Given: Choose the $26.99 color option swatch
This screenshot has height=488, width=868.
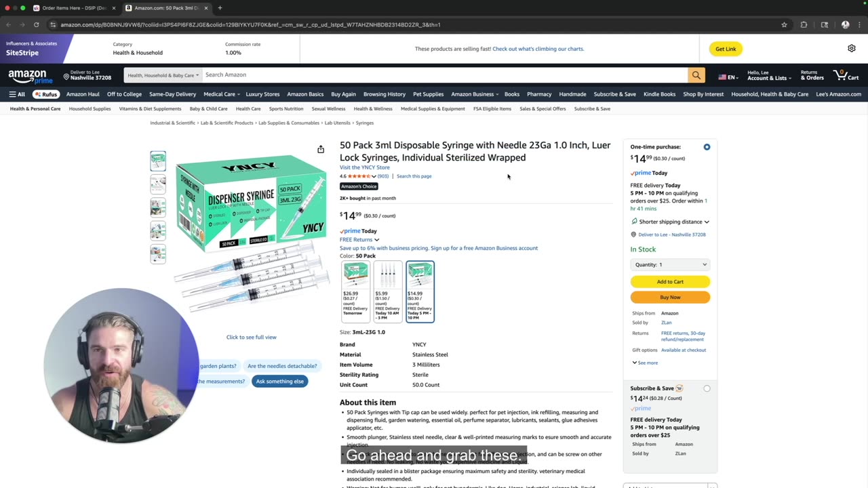Looking at the screenshot, I should pyautogui.click(x=355, y=291).
